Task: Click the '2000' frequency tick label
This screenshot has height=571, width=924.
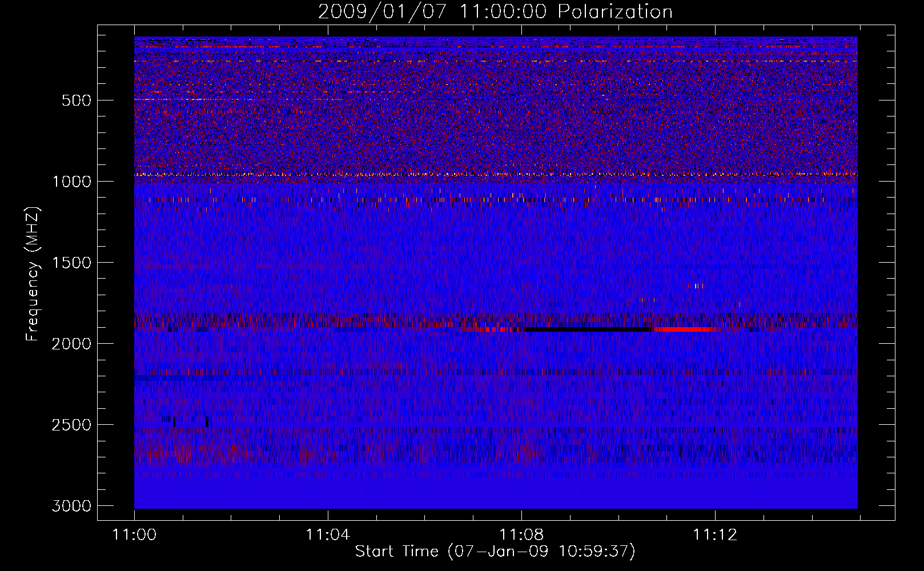Action: tap(71, 344)
